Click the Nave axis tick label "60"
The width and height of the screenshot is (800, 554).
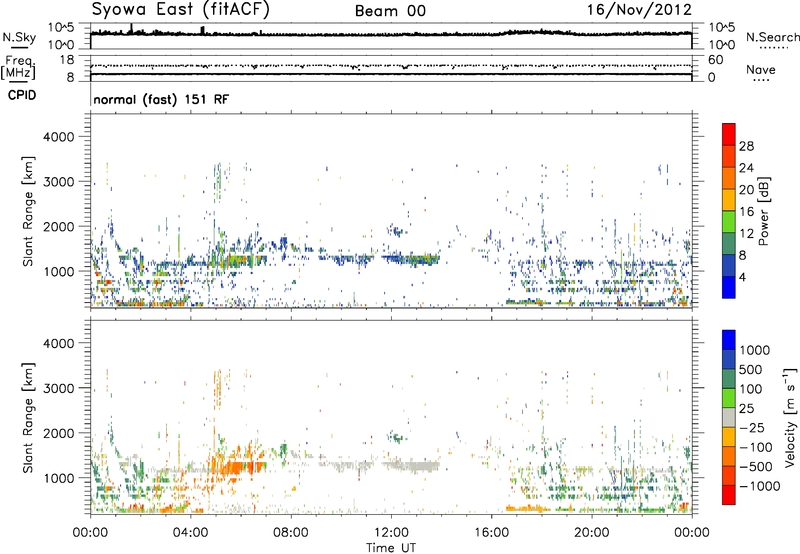tap(715, 60)
